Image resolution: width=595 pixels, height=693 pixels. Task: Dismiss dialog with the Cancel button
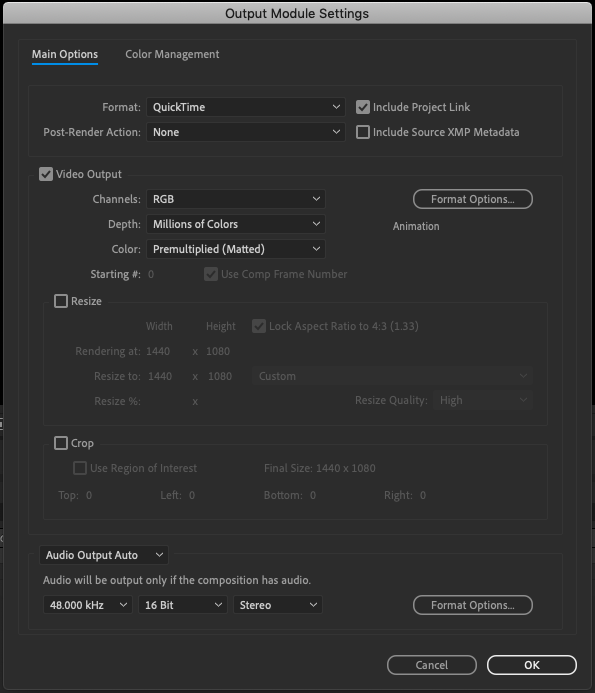click(x=432, y=665)
